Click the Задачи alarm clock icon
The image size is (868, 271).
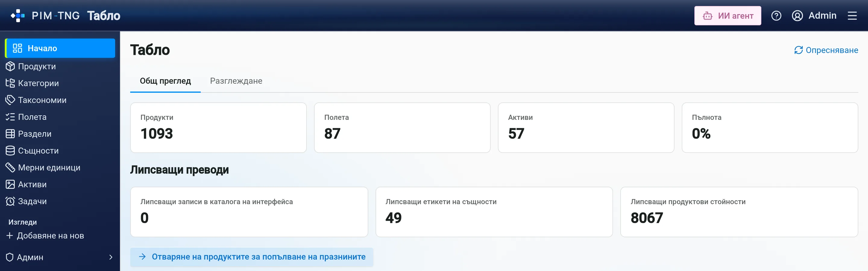(x=10, y=201)
